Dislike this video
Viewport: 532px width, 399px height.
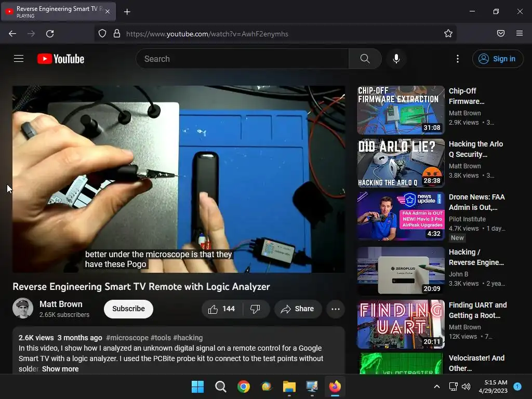click(x=255, y=309)
